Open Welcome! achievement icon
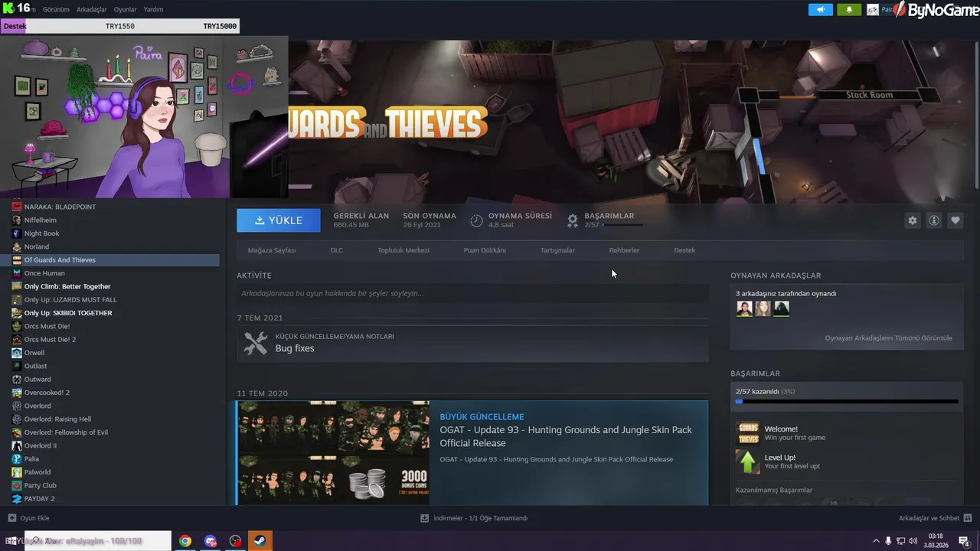 pos(748,433)
